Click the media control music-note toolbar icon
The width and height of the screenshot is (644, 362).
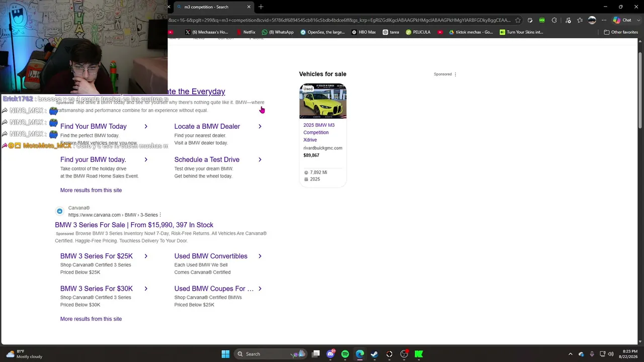pyautogui.click(x=568, y=20)
